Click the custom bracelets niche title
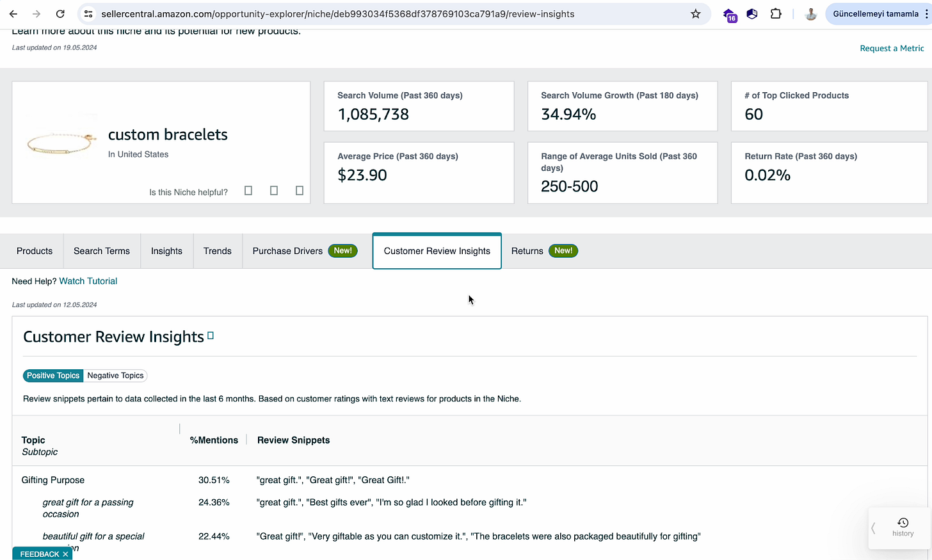This screenshot has height=560, width=932. click(168, 134)
